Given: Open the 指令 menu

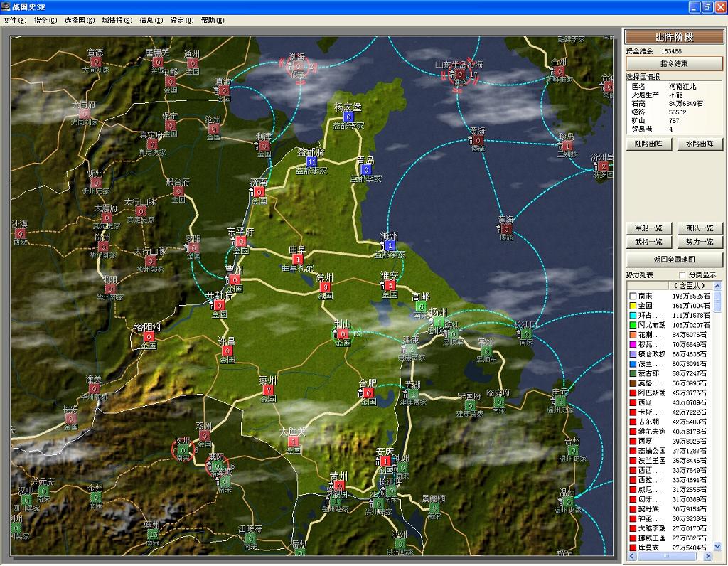Looking at the screenshot, I should (45, 21).
